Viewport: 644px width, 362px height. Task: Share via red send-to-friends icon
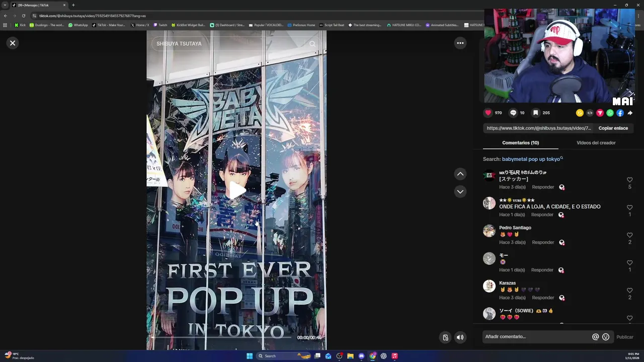tap(600, 113)
